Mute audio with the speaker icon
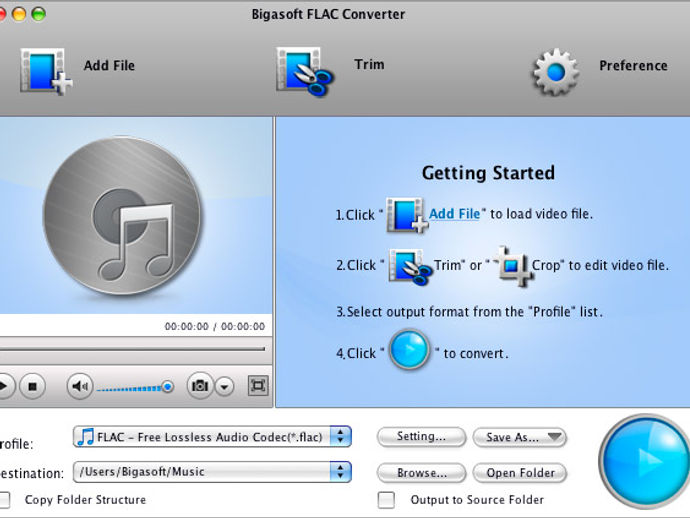 coord(80,386)
